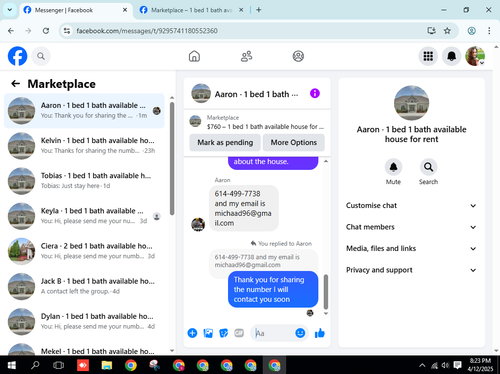Open the account profile picture menu
Image resolution: width=500 pixels, height=374 pixels.
(475, 56)
